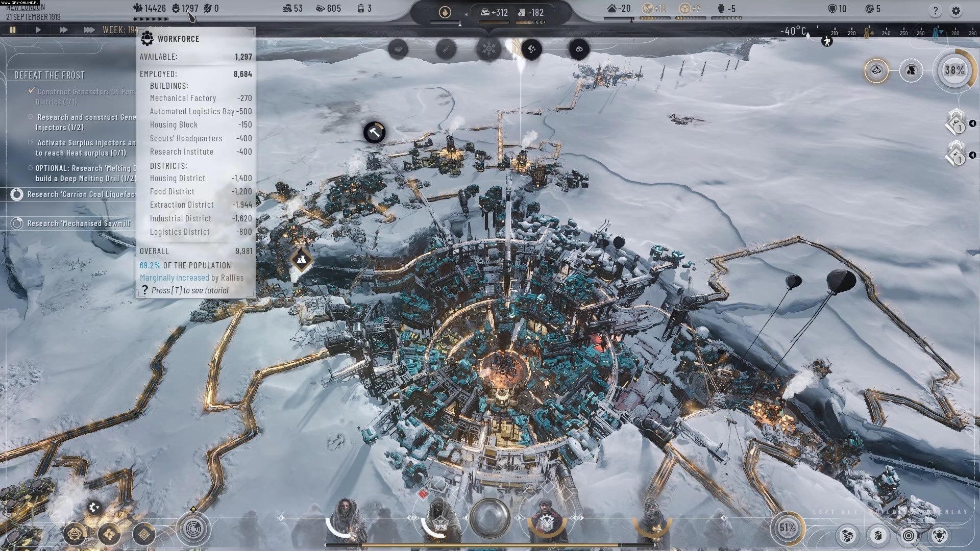Click the question mark help button
980x551 pixels.
coord(935,11)
